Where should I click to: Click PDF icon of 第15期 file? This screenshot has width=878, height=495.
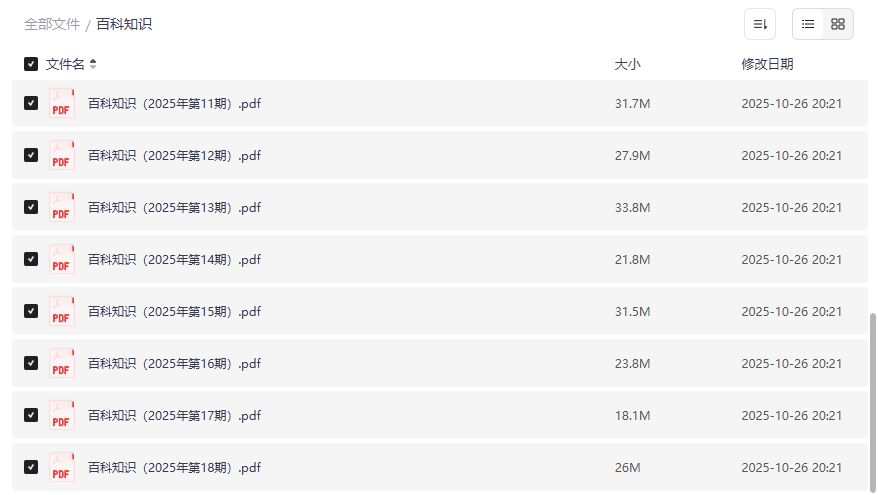62,311
